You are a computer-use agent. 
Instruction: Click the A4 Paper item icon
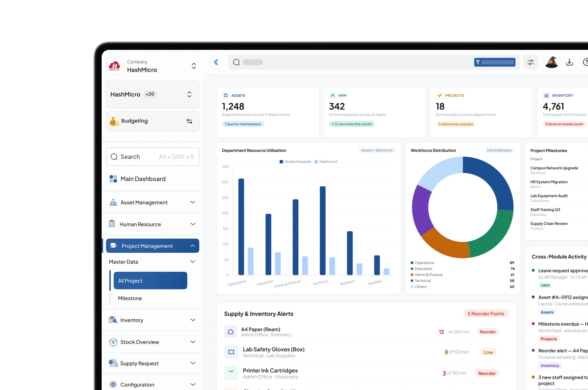[x=230, y=332]
